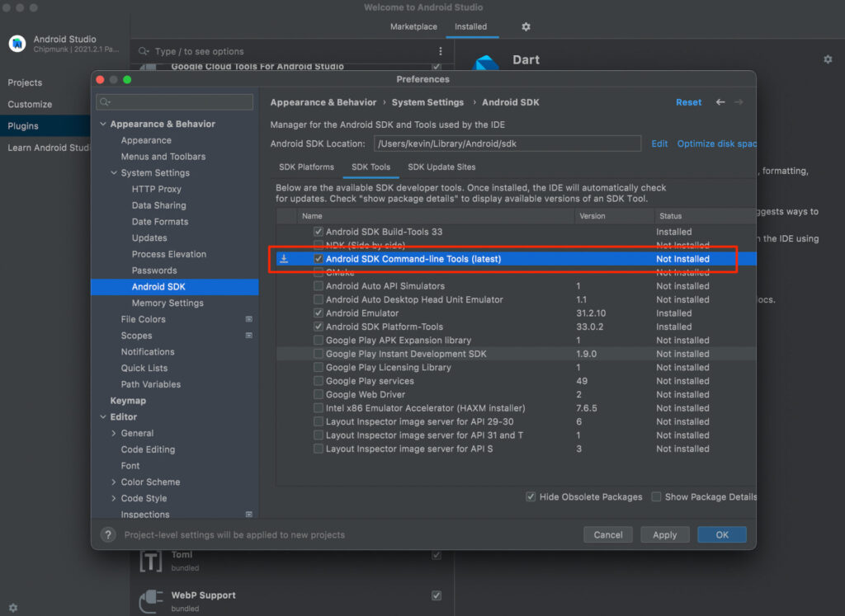The image size is (845, 616).
Task: Uncheck the Android Emulator checkbox
Action: [x=319, y=313]
